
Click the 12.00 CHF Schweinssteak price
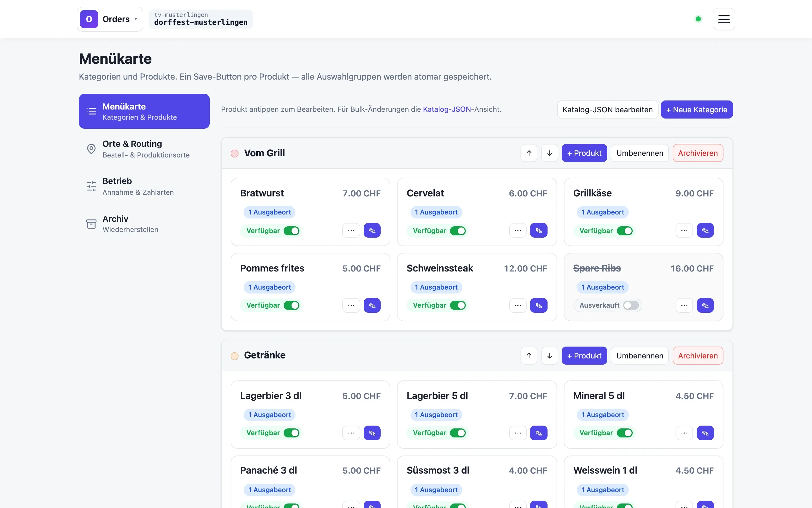(x=526, y=268)
